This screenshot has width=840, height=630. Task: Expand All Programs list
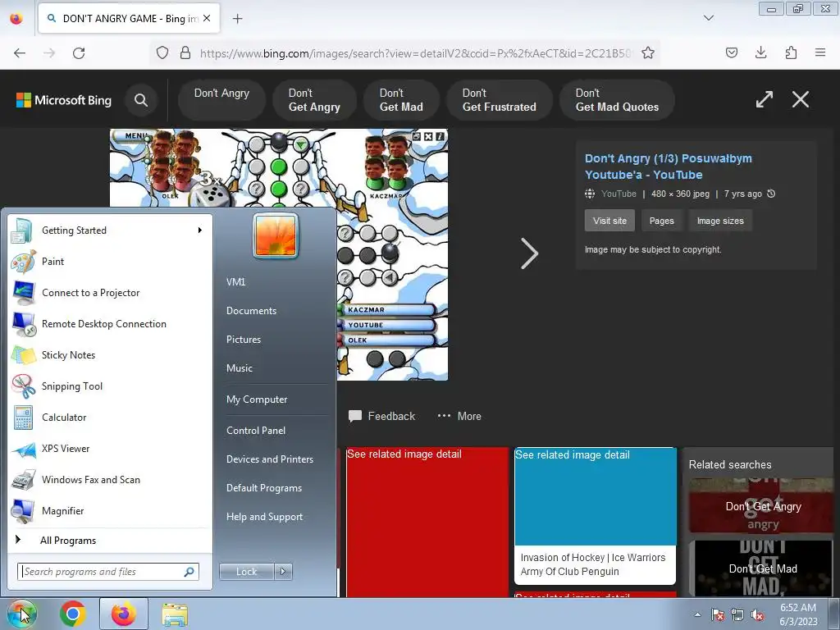tap(68, 541)
